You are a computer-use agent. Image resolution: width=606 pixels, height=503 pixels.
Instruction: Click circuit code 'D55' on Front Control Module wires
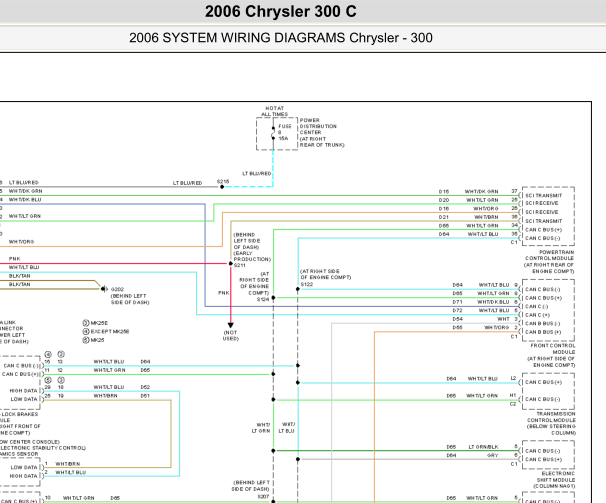tap(457, 327)
